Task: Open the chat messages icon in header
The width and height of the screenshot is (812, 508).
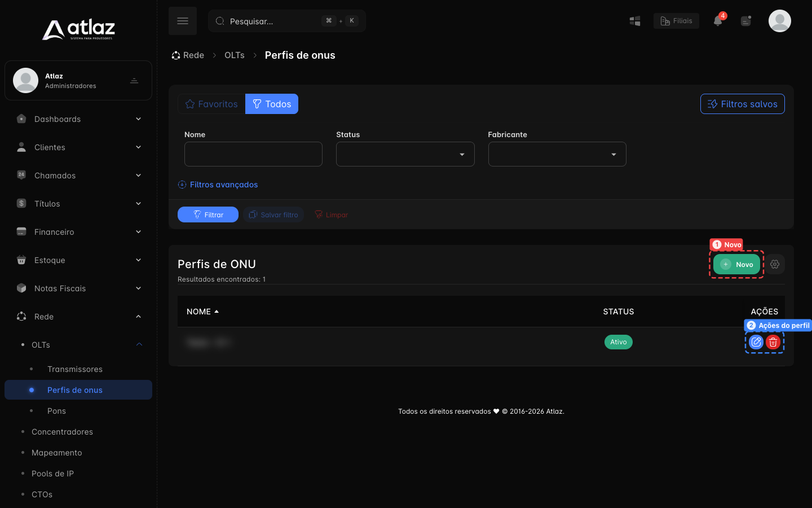Action: click(746, 21)
